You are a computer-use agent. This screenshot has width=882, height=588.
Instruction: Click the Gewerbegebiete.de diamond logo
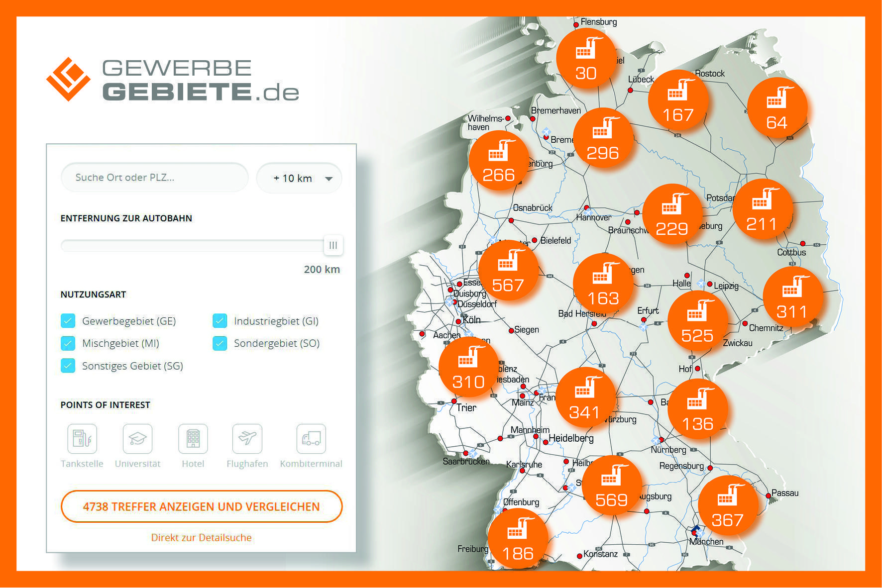pyautogui.click(x=68, y=79)
